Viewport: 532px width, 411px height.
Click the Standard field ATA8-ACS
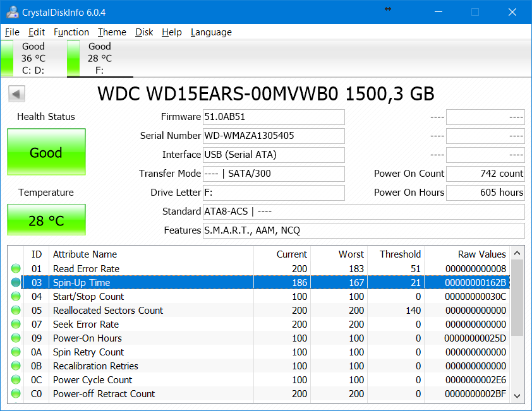pyautogui.click(x=364, y=212)
